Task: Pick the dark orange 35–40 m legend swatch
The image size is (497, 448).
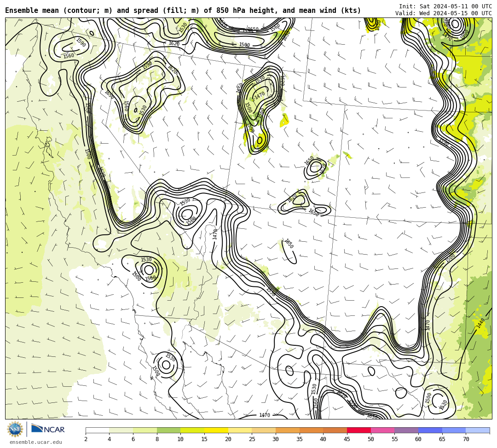Action: pyautogui.click(x=311, y=430)
